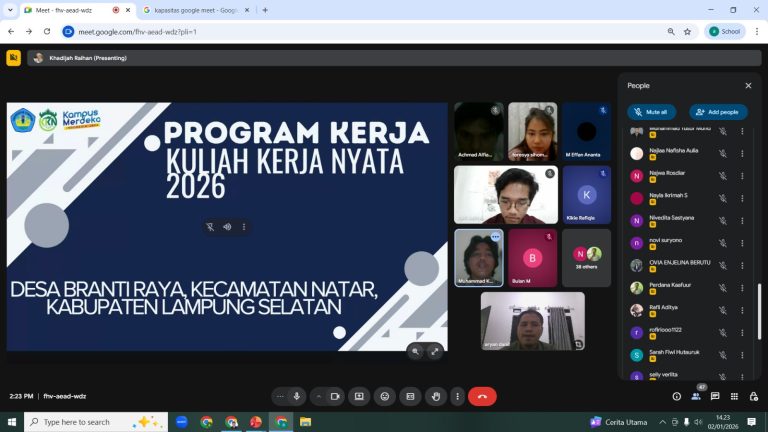Viewport: 768px width, 432px height.
Task: Open the Chat with everyone icon
Action: [715, 396]
